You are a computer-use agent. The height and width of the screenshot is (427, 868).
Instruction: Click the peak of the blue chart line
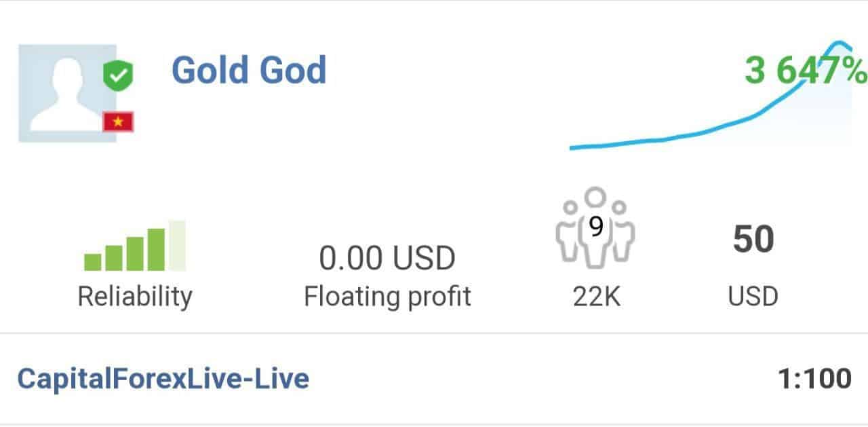pyautogui.click(x=840, y=45)
